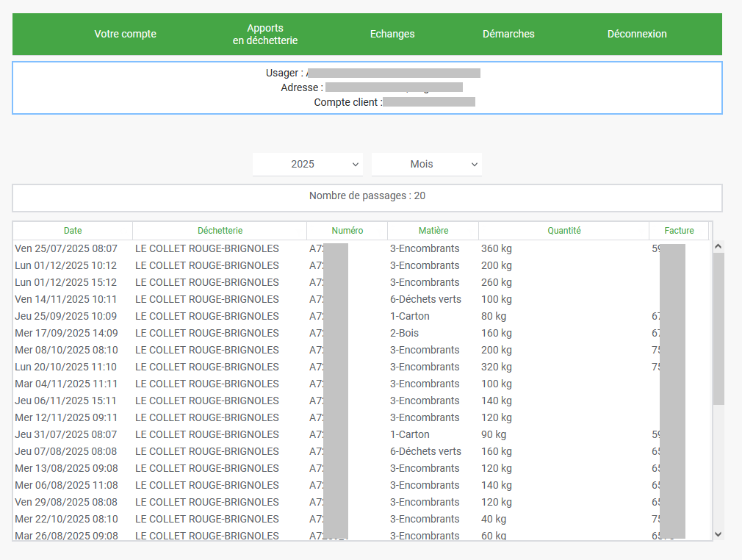Click Déconnexion to log out
Screen dimensions: 742x560
pyautogui.click(x=637, y=34)
